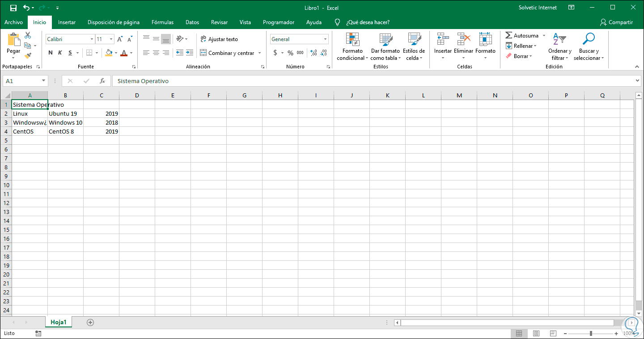Add a new sheet with the plus button
Viewport: 644px width, 339px height.
90,322
